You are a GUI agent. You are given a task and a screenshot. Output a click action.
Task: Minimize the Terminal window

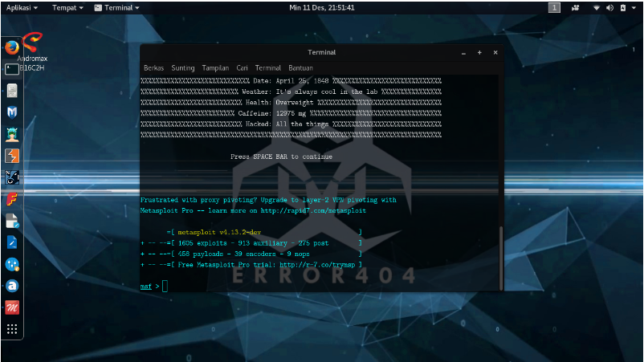pyautogui.click(x=463, y=52)
